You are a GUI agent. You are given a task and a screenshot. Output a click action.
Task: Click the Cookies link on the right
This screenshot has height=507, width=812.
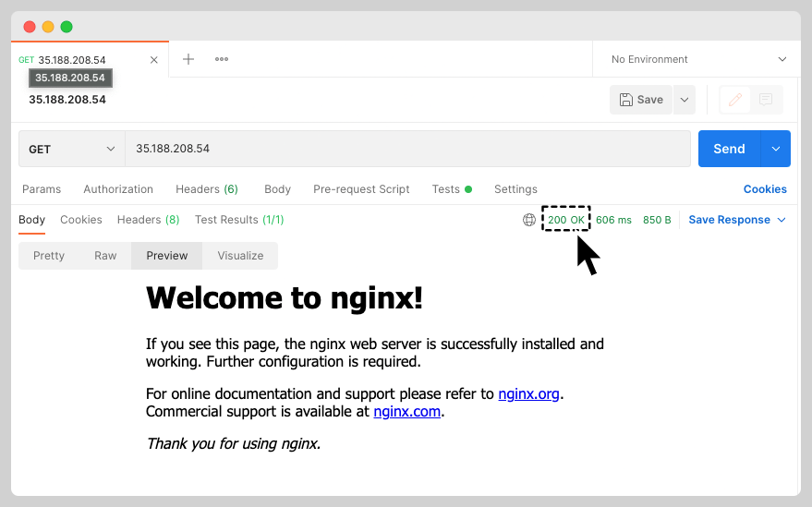coord(765,189)
